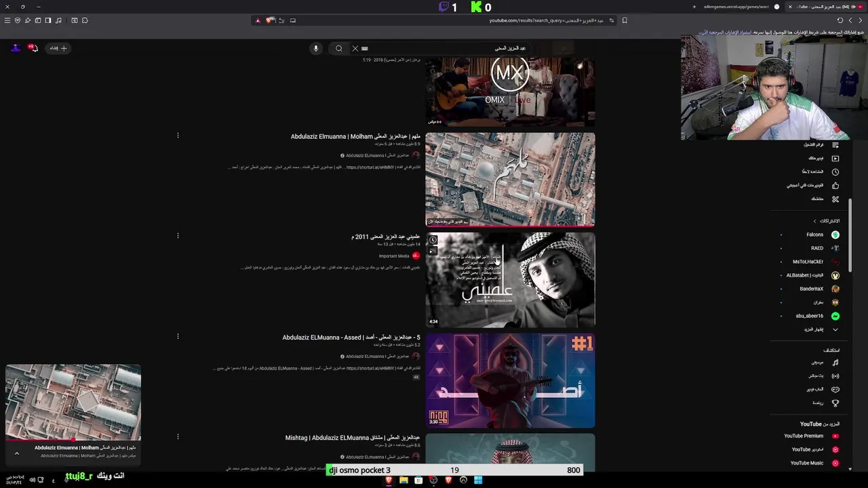Click the YouTube search magnifier button
Image resolution: width=868 pixels, height=488 pixels.
click(339, 48)
